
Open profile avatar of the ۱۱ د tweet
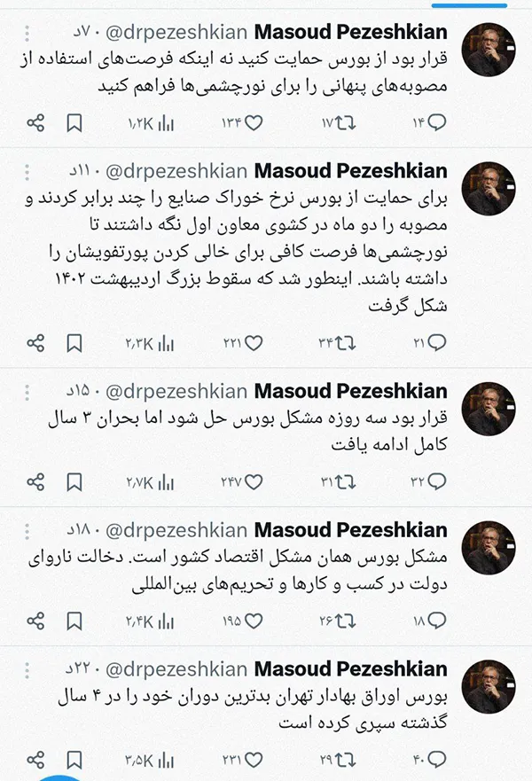pos(489,188)
